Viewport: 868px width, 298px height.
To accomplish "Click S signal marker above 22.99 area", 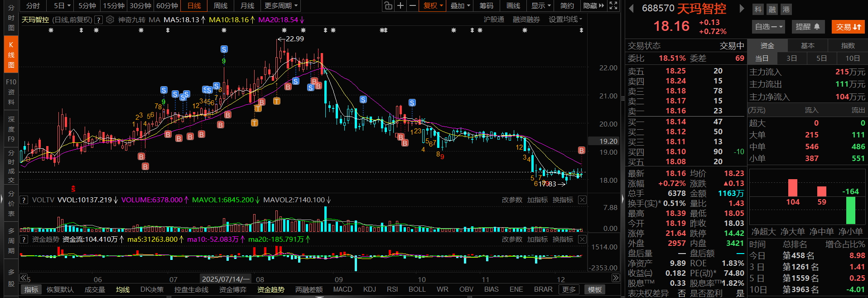I will click(x=224, y=49).
